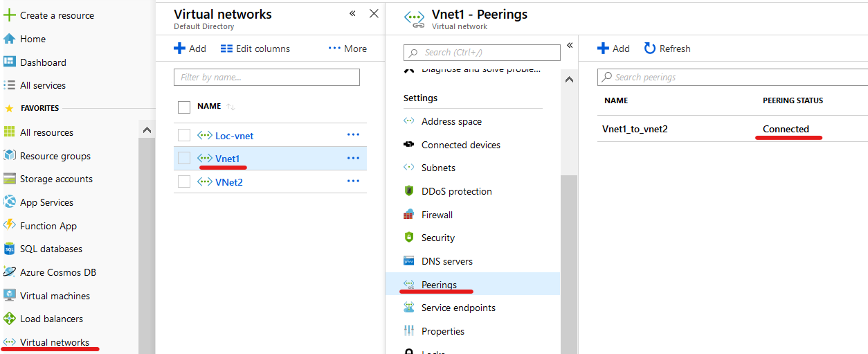Click the Security shield icon

pos(409,238)
